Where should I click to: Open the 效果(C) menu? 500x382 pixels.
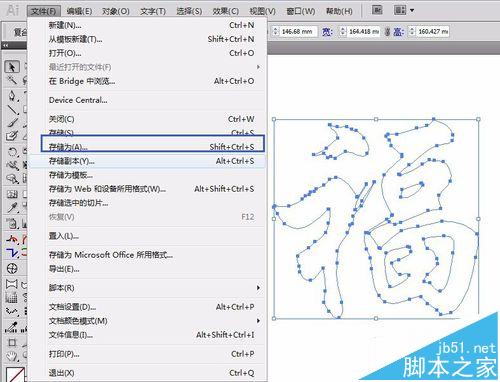pos(226,11)
